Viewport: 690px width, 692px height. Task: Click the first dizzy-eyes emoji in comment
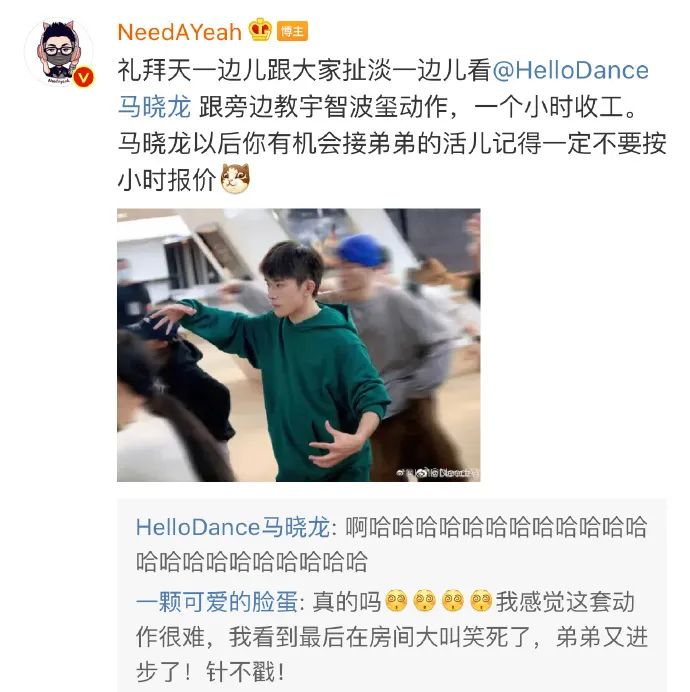(x=396, y=601)
